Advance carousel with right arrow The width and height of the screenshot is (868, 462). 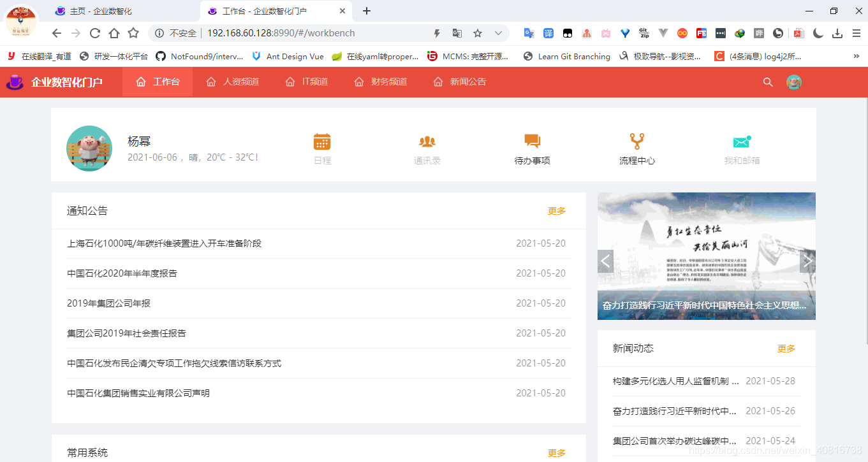tap(807, 261)
